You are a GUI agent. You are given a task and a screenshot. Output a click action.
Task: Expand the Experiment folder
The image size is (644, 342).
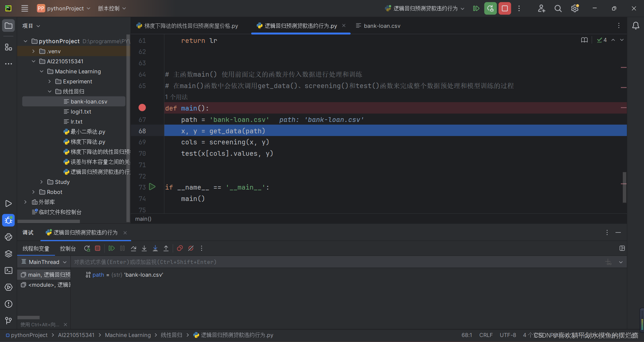(x=50, y=81)
